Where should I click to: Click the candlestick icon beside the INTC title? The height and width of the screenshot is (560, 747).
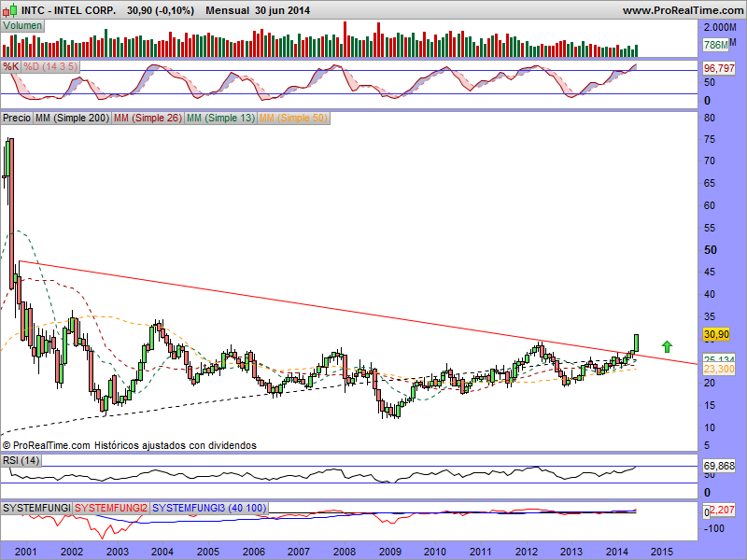10,9
